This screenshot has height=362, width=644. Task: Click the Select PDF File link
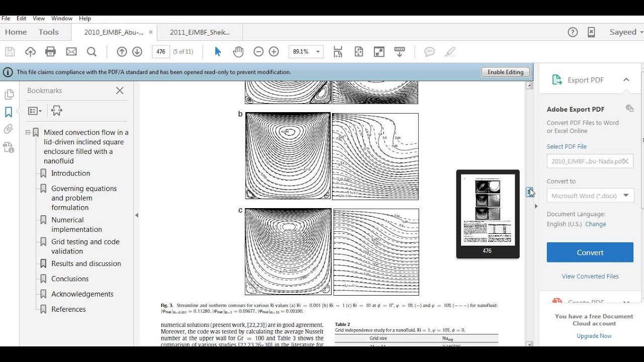coord(567,146)
